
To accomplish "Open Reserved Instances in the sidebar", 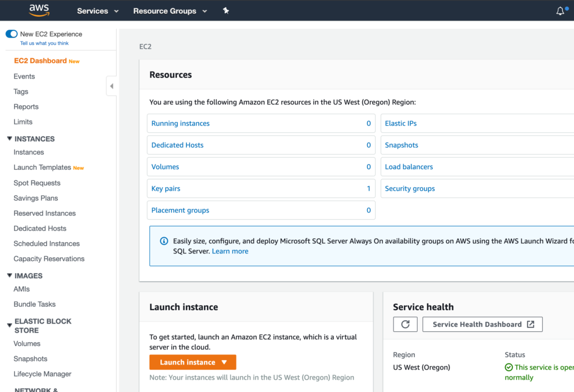I will point(45,213).
